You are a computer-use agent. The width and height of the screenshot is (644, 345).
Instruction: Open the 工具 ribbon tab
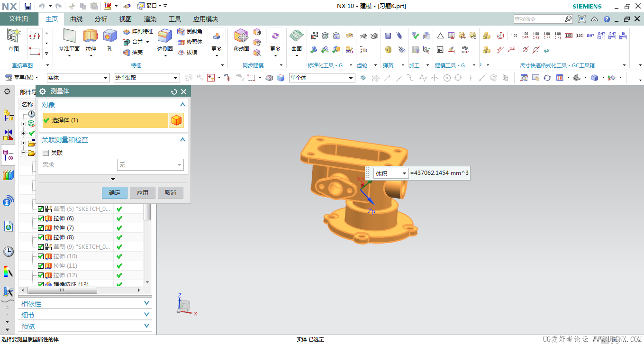[175, 19]
